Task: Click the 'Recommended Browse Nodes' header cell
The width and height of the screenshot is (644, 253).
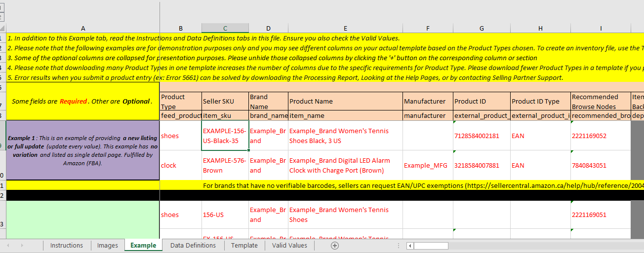Action: pyautogui.click(x=601, y=101)
